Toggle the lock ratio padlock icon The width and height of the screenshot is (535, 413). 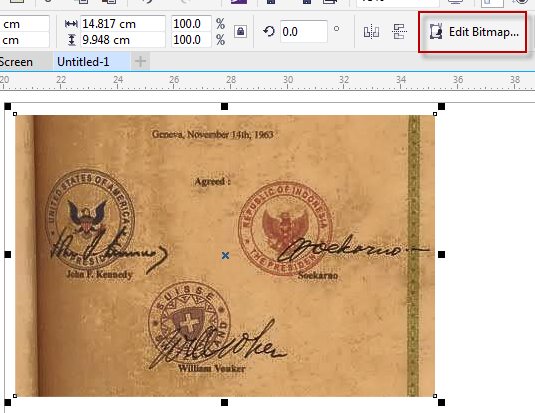[x=240, y=32]
